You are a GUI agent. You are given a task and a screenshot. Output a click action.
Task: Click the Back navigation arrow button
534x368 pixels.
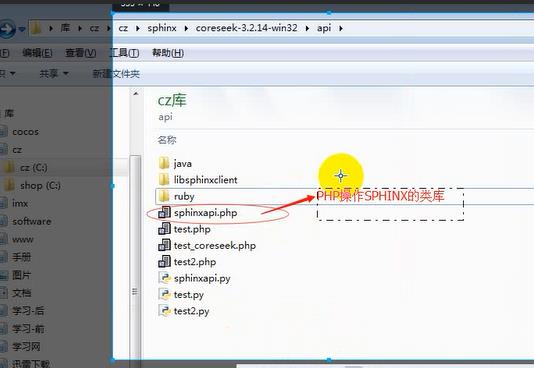pyautogui.click(x=7, y=29)
